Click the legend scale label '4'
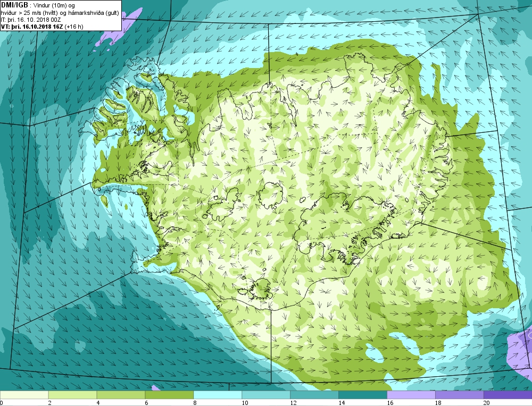Viewport: 532px width, 406px height. tap(98, 403)
